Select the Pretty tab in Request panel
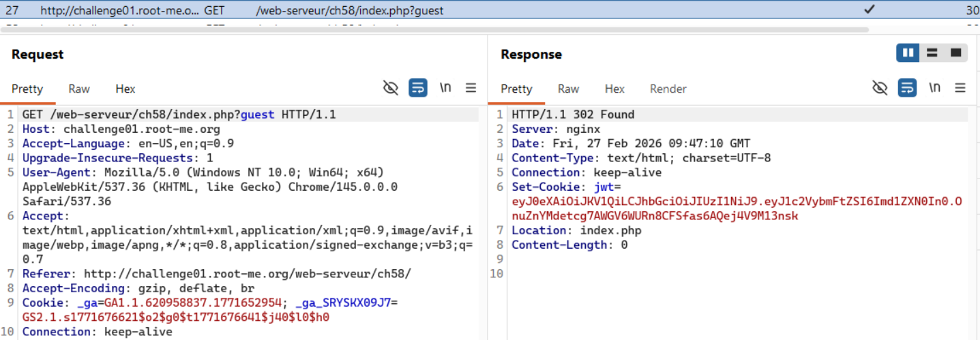Screen dimensions: 980x340 point(27,89)
